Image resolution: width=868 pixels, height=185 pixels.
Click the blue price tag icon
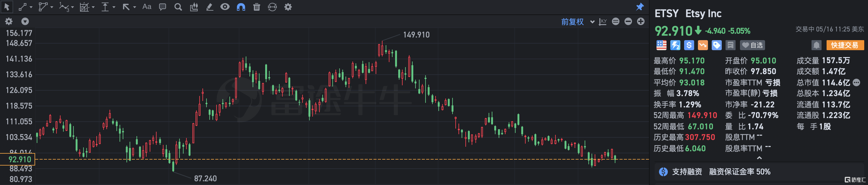tap(717, 45)
